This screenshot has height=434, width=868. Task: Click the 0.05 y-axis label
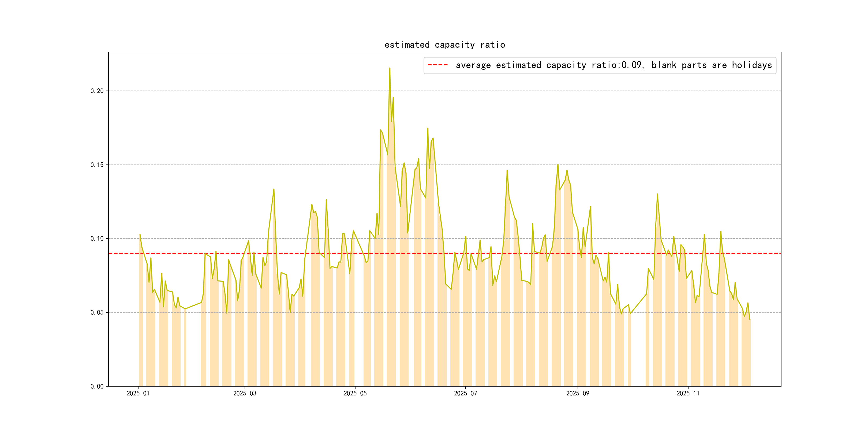tap(97, 312)
